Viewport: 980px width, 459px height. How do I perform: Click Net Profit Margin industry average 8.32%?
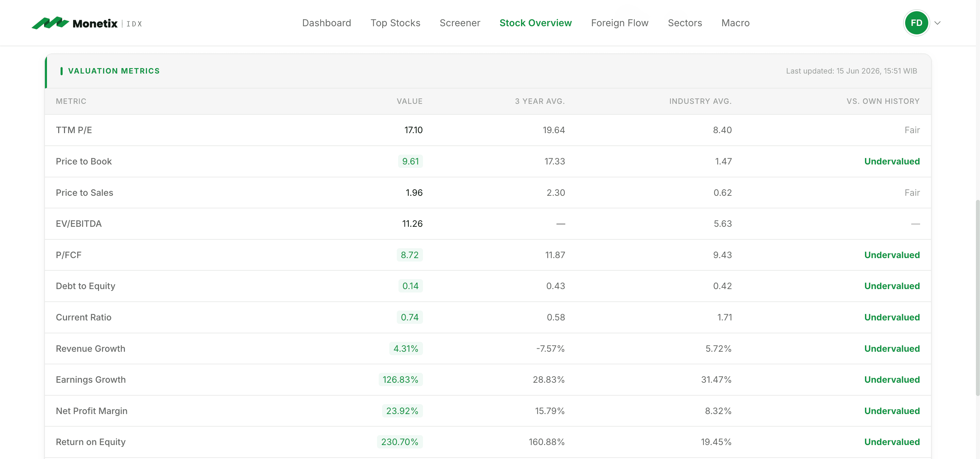click(x=718, y=411)
